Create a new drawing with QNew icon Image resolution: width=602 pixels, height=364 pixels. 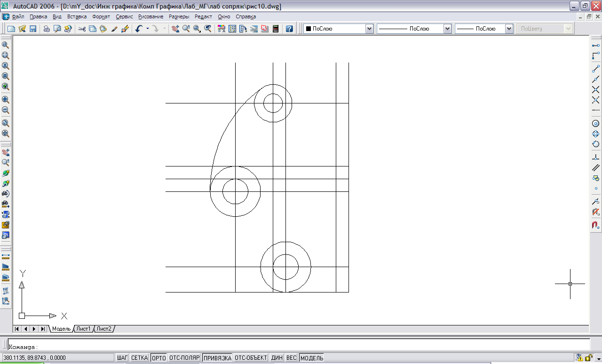point(11,29)
